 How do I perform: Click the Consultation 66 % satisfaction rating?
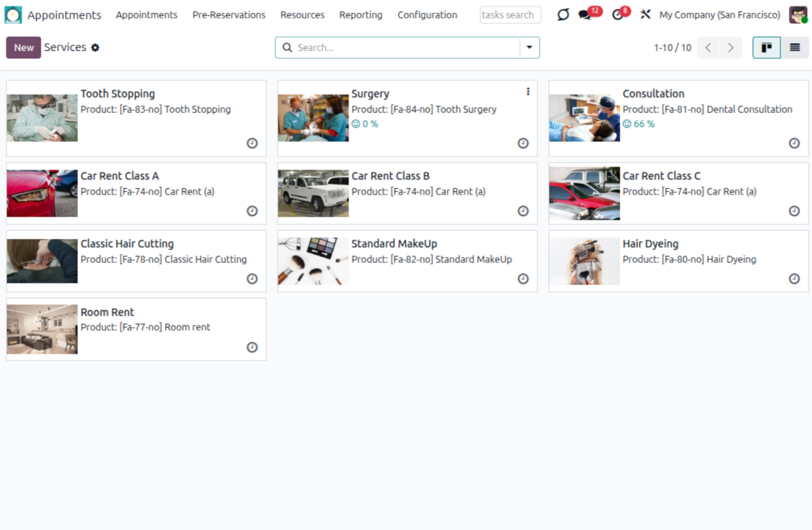639,124
